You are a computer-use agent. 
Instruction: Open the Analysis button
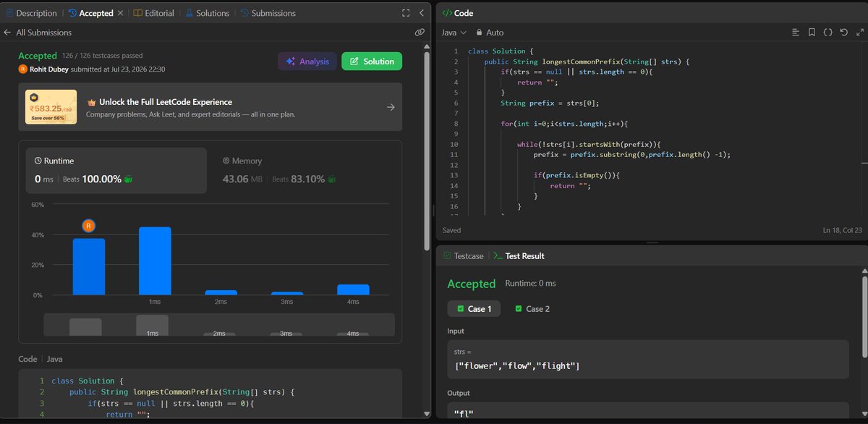[307, 62]
